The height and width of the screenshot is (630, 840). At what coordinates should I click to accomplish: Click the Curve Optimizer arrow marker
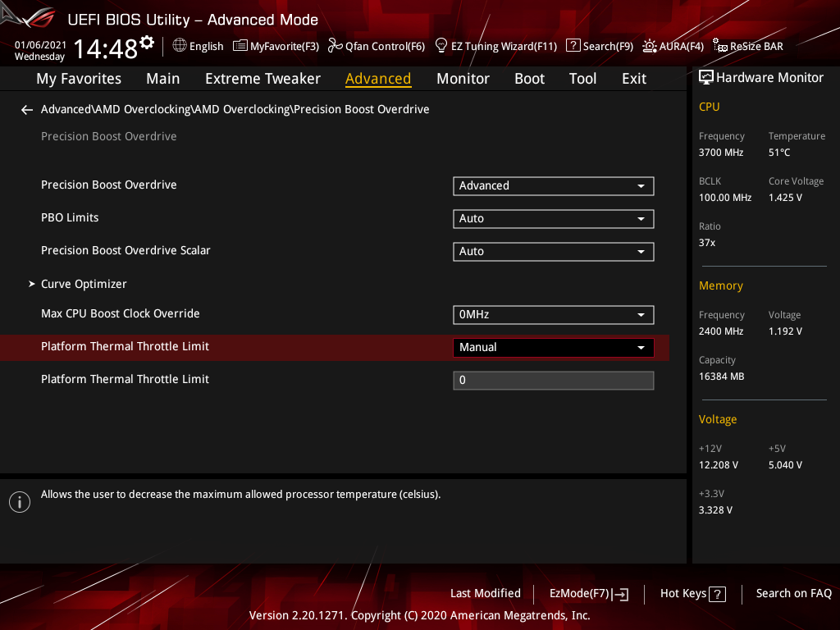(32, 284)
